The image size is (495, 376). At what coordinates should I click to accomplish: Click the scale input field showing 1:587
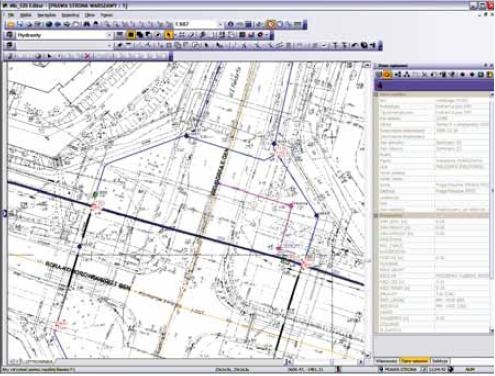point(196,24)
